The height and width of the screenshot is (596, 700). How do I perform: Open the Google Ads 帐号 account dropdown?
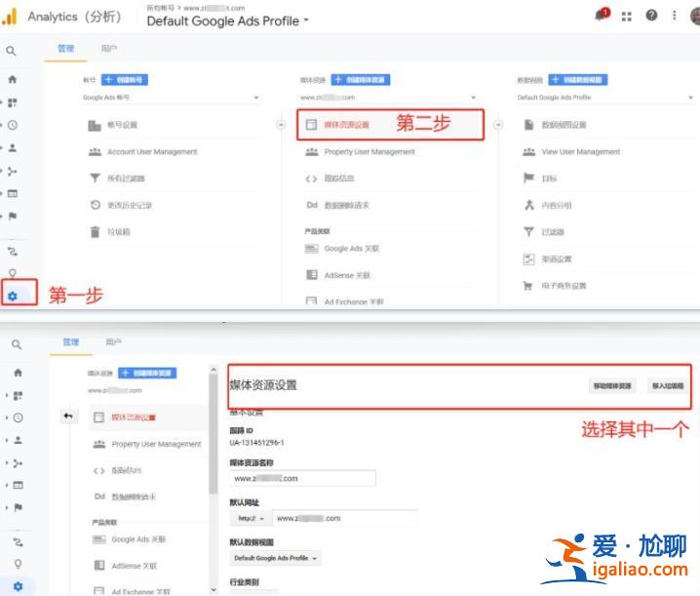171,98
